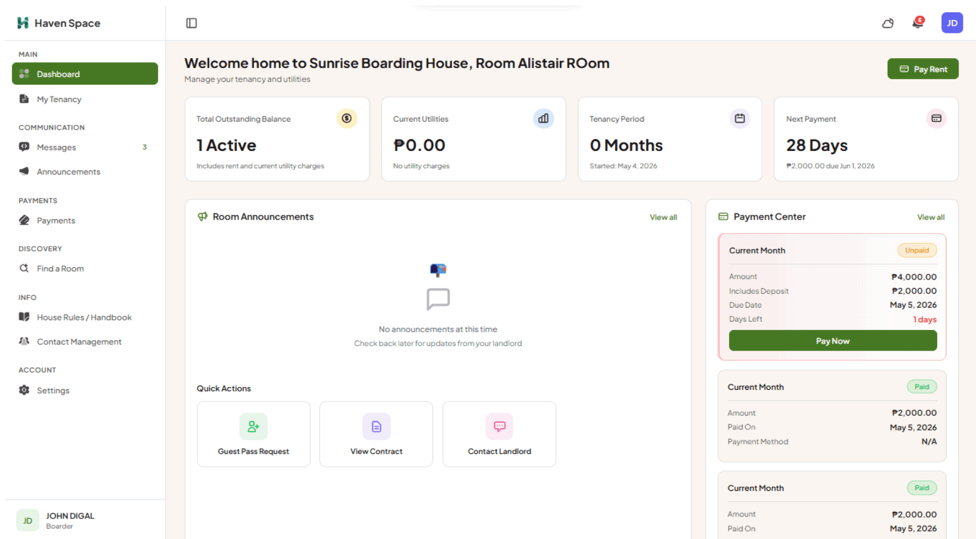Image resolution: width=980 pixels, height=539 pixels.
Task: Toggle the sidebar panel icon
Action: coord(192,23)
